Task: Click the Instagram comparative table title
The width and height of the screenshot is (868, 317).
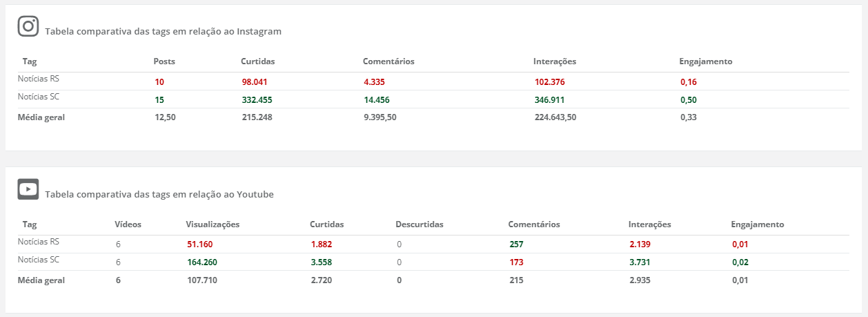Action: click(x=163, y=32)
